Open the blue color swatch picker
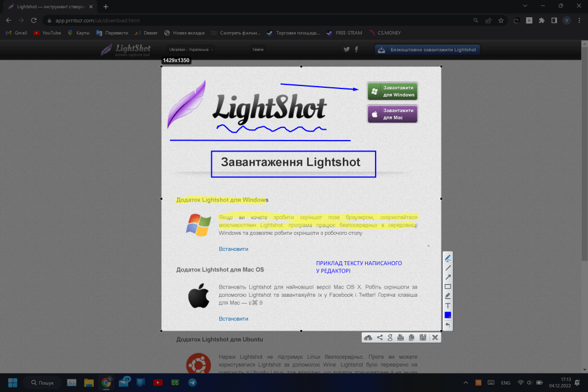Screen dimensions: 588x392 tap(448, 315)
